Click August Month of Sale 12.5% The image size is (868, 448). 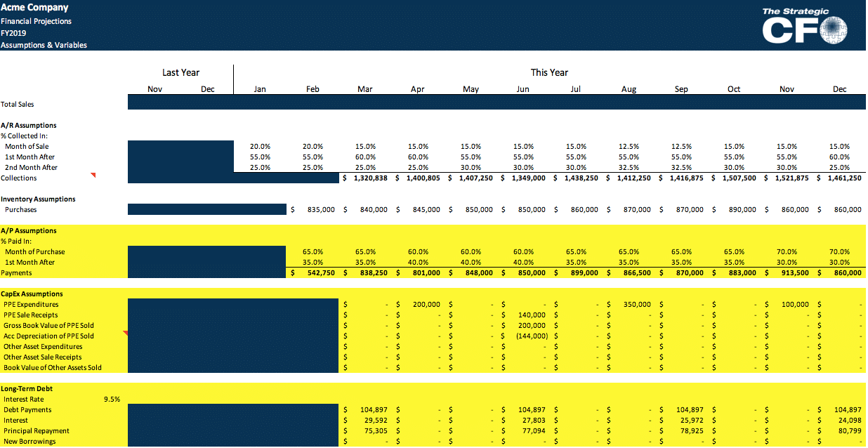click(629, 146)
